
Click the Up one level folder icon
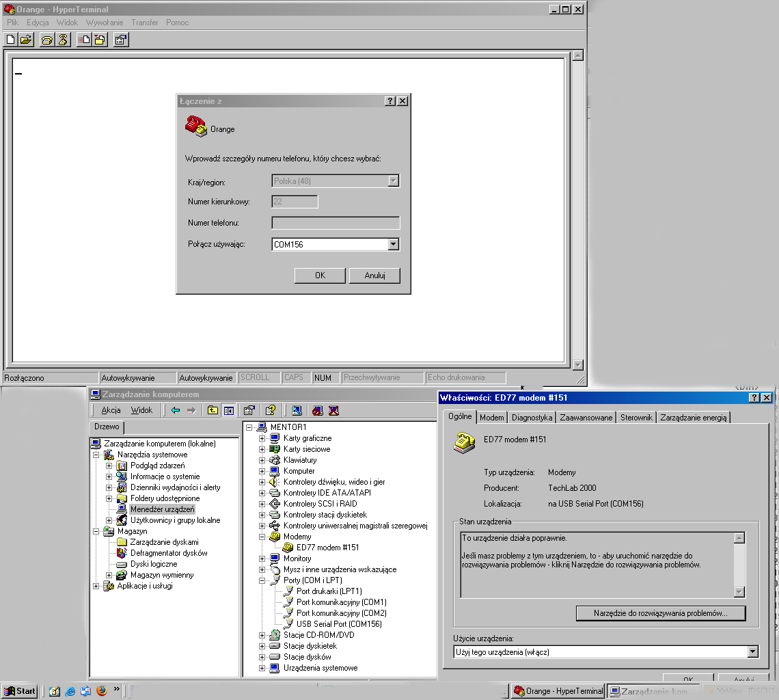213,410
